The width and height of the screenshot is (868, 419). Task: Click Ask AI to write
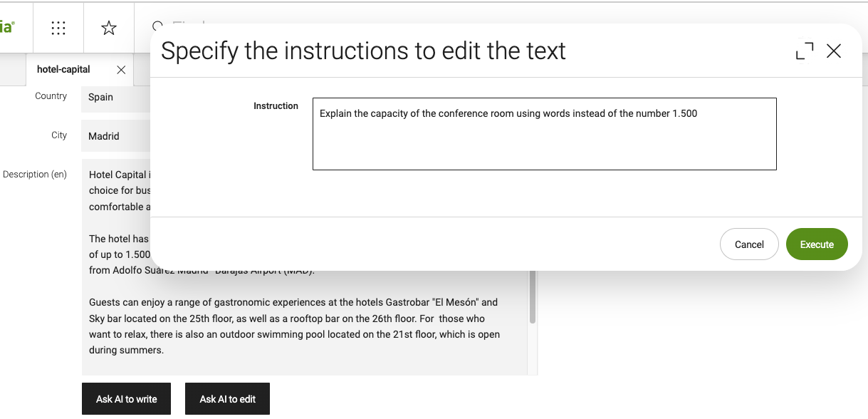[x=126, y=399]
